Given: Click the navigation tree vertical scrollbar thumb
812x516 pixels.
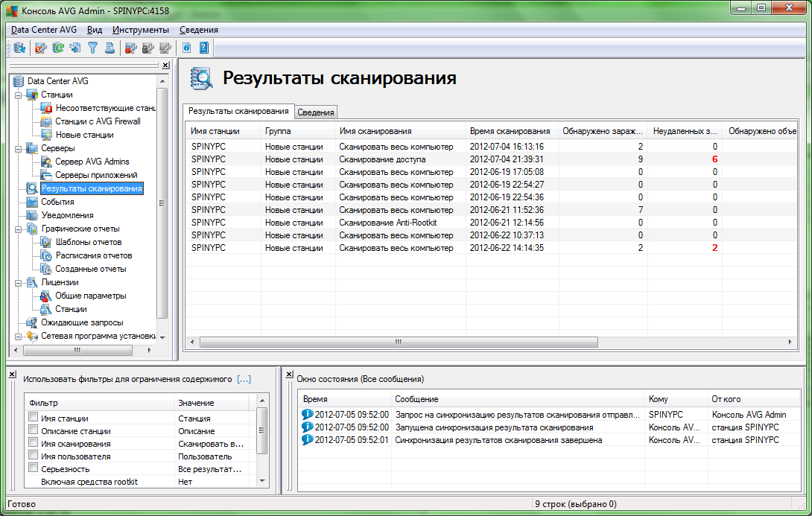Looking at the screenshot, I should (x=162, y=203).
